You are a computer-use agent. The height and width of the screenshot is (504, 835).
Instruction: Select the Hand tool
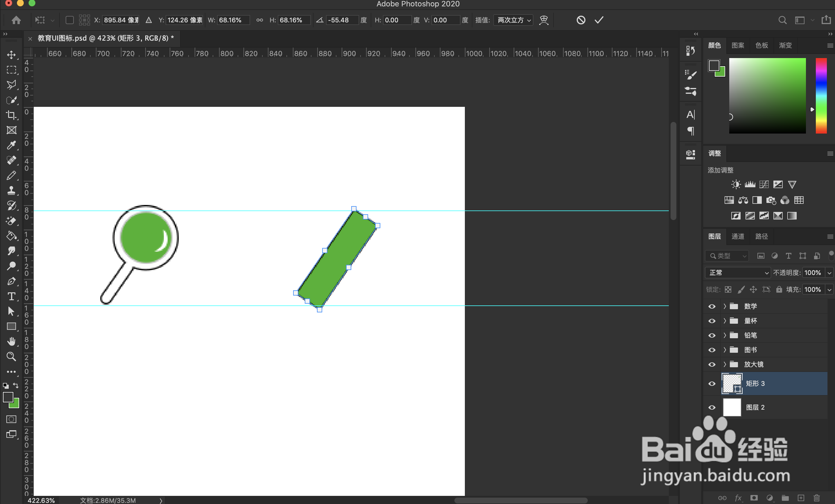coord(11,341)
